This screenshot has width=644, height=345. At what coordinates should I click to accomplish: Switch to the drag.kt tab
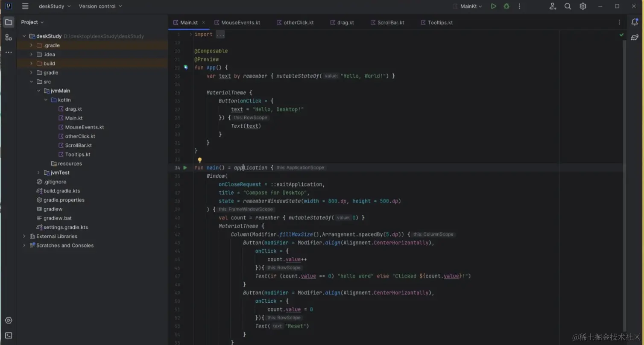[x=342, y=23]
